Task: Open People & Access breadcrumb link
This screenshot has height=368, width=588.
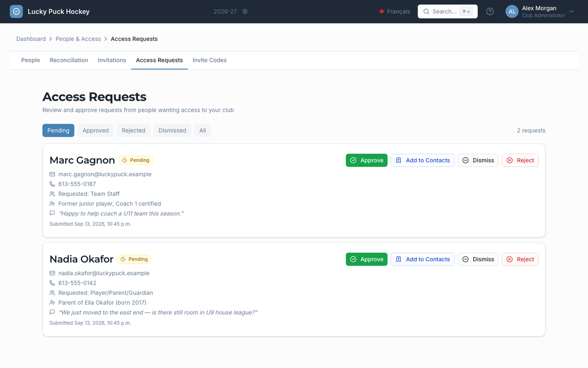Action: 78,39
